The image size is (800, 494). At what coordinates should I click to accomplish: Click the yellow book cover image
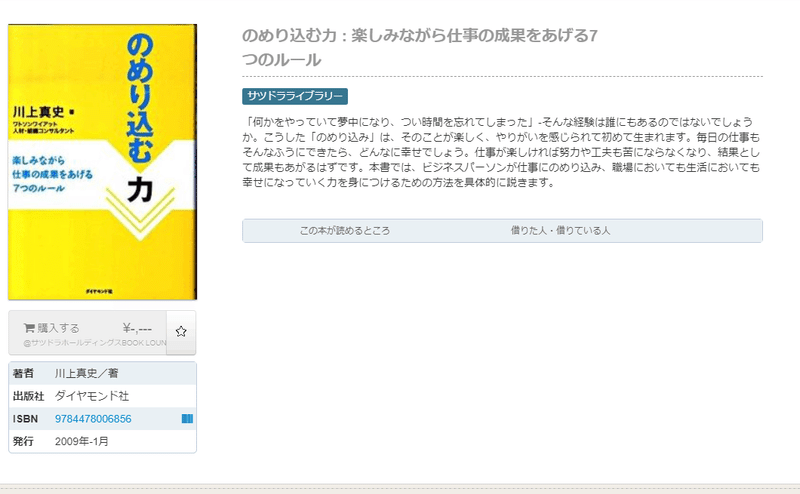point(102,162)
